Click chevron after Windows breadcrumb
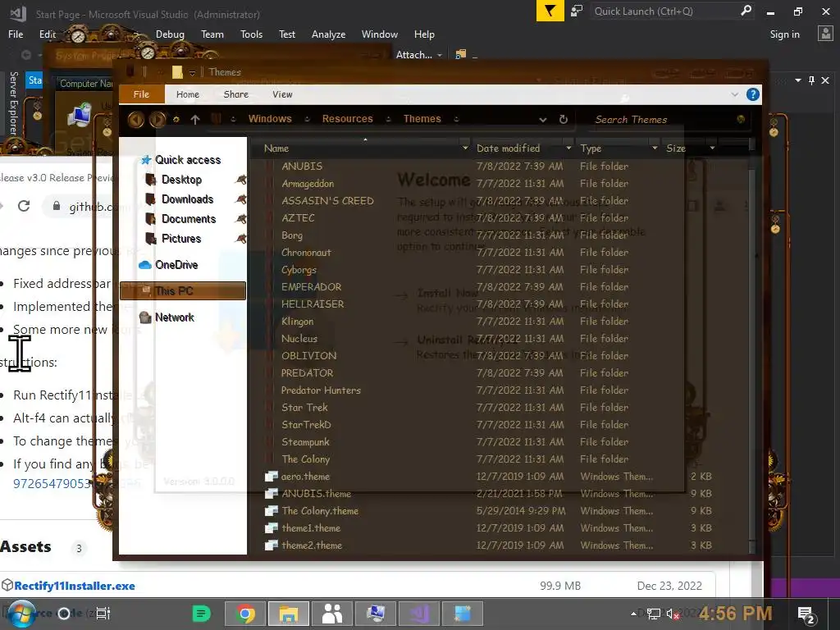Screen dimensions: 840x630 pyautogui.click(x=307, y=119)
